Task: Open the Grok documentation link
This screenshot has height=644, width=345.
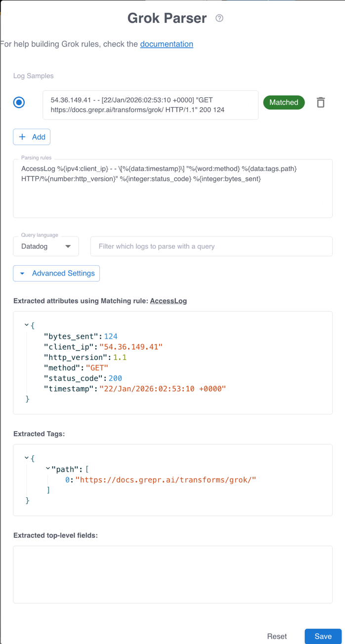Action: point(167,44)
